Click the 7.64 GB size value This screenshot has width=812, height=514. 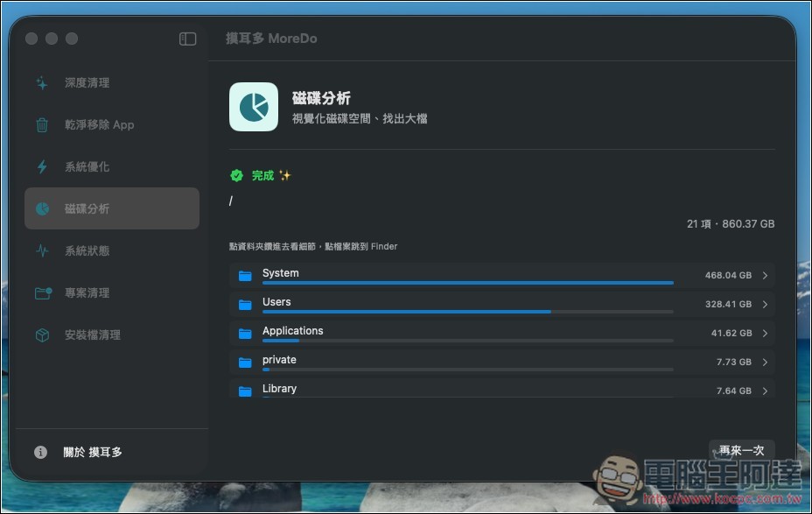[734, 391]
